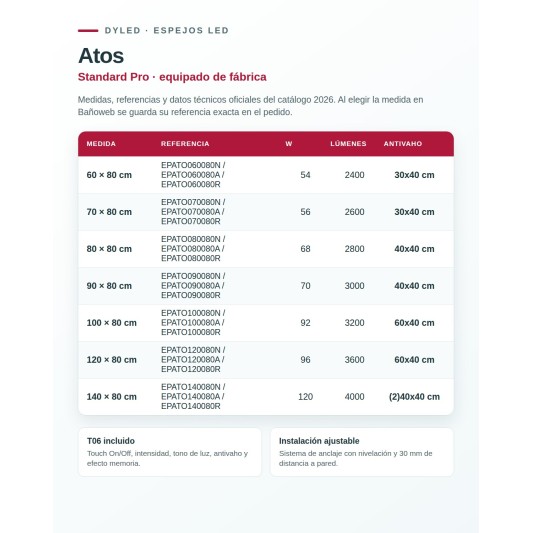The image size is (533, 533).
Task: Select the W column header
Action: click(289, 144)
